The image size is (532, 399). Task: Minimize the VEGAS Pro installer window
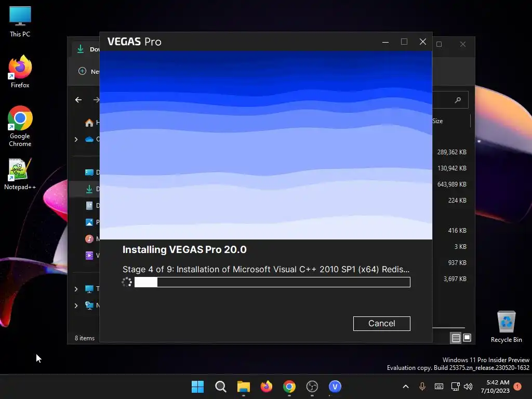[385, 42]
